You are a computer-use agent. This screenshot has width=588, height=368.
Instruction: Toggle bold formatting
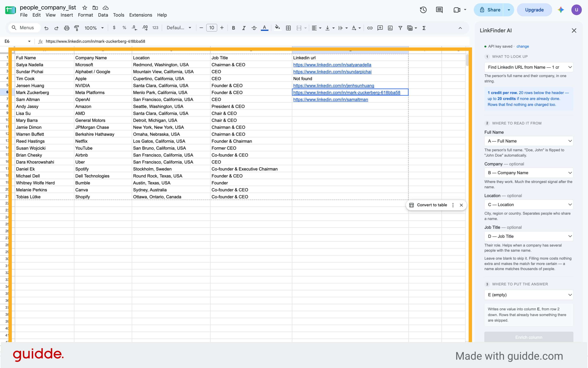pyautogui.click(x=233, y=28)
